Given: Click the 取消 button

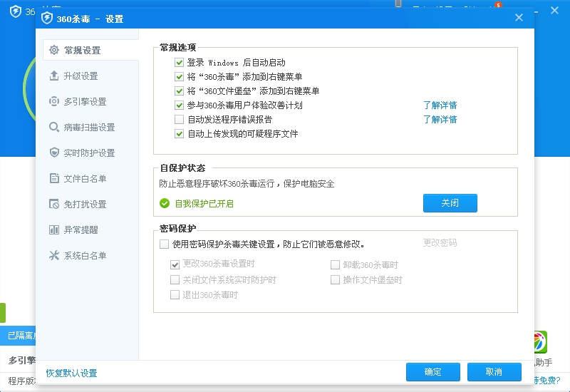Looking at the screenshot, I should (494, 372).
